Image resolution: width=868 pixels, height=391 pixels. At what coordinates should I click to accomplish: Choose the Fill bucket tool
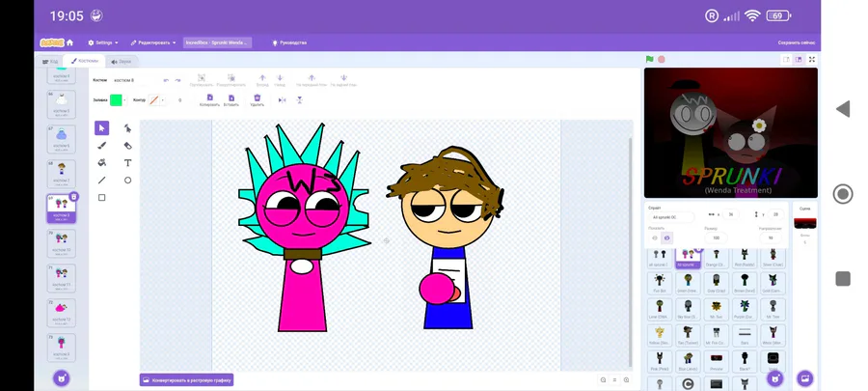102,163
